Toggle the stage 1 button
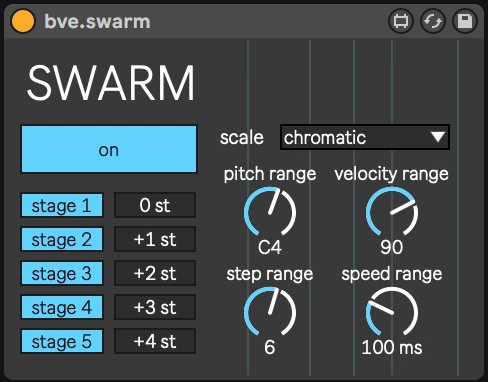488x382 pixels. pyautogui.click(x=62, y=205)
